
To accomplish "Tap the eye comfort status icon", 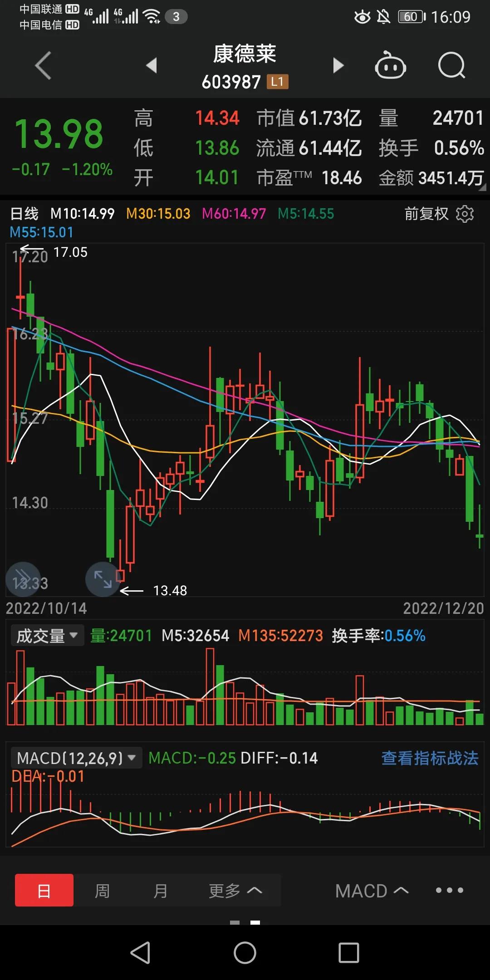I will (x=362, y=17).
